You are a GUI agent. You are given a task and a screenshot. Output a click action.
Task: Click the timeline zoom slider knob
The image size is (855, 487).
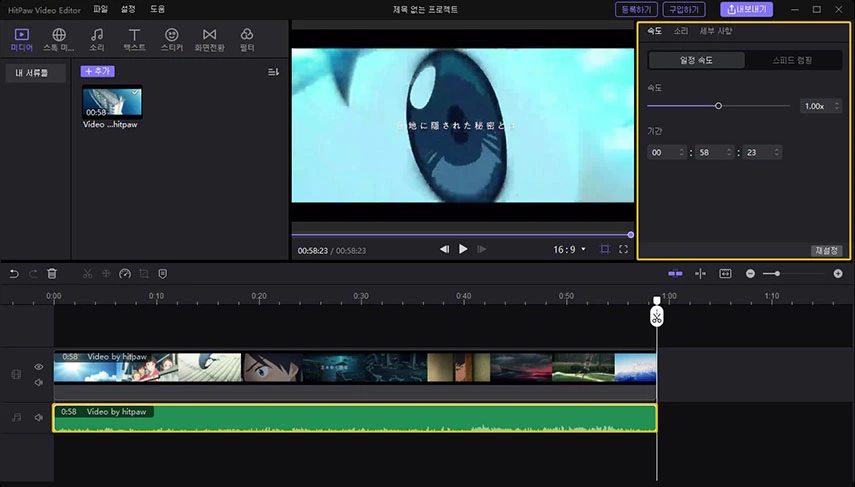click(777, 274)
